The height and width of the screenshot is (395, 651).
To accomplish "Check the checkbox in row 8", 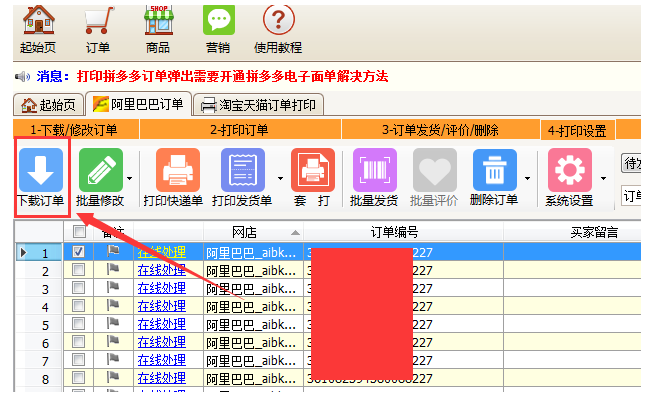I will click(78, 378).
